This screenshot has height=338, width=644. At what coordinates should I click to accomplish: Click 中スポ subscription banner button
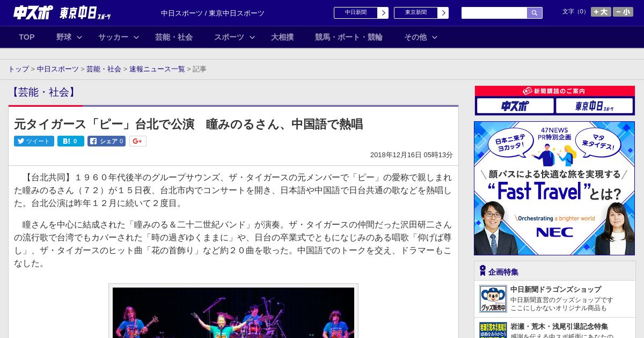515,106
